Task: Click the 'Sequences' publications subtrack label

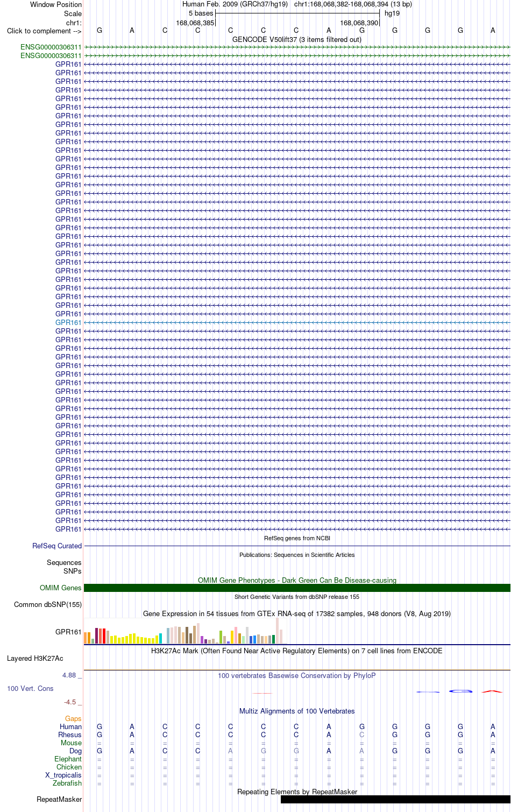Action: coord(64,562)
